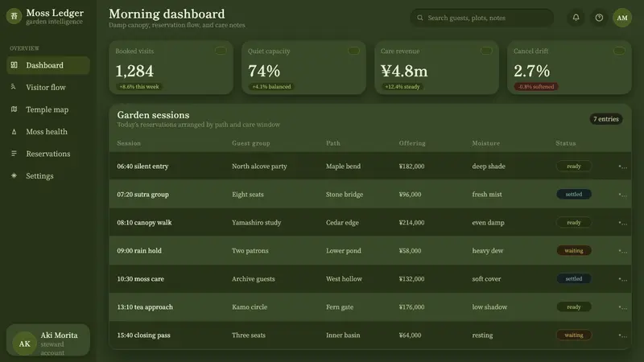Click the heavy dew moisture cell

click(488, 251)
